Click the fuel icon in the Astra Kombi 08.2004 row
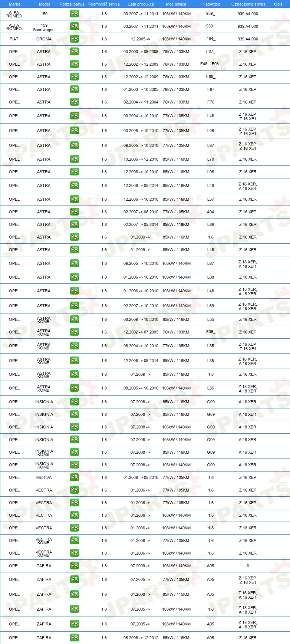Viewport: 290px width, 644px height. (74, 346)
